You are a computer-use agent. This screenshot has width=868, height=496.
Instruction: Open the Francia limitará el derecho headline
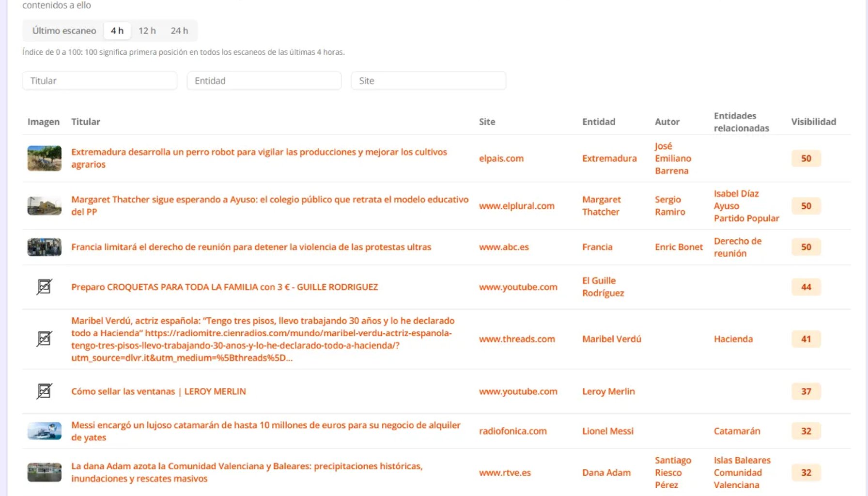coord(251,247)
